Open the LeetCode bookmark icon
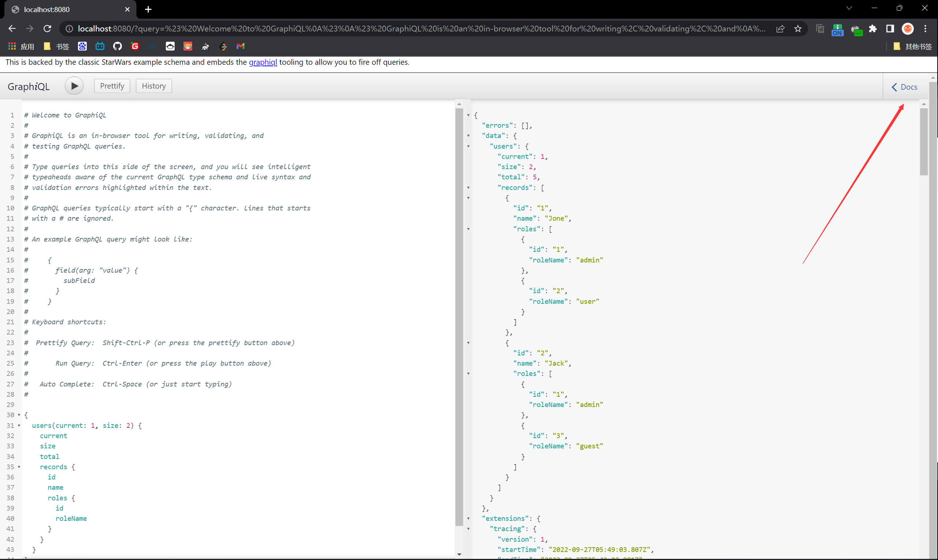The image size is (938, 560). pyautogui.click(x=223, y=46)
